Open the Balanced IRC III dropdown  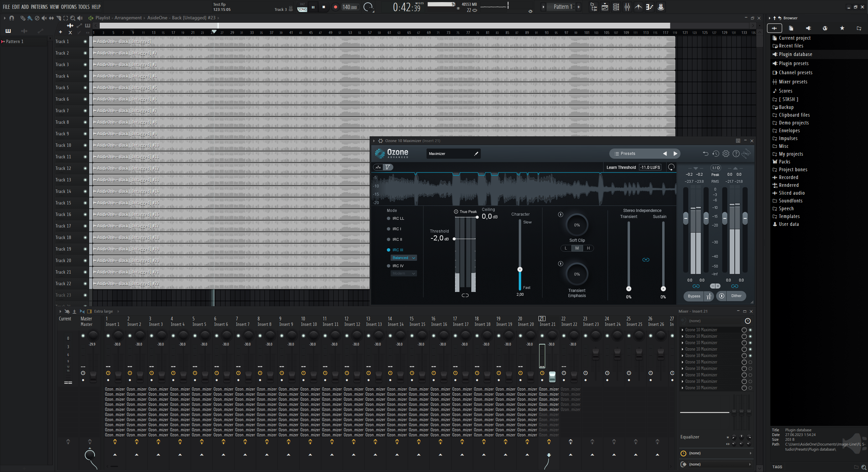403,258
